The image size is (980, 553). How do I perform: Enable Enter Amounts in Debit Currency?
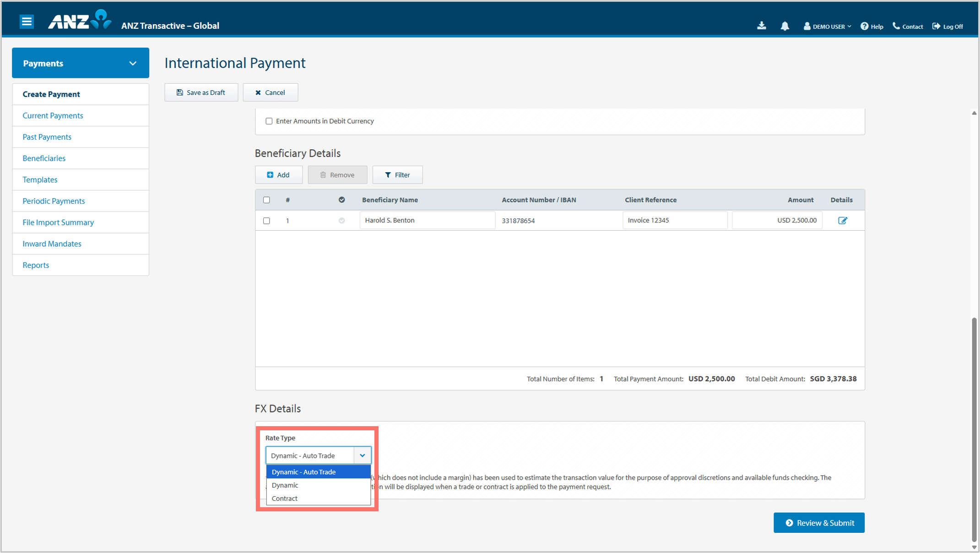click(269, 121)
